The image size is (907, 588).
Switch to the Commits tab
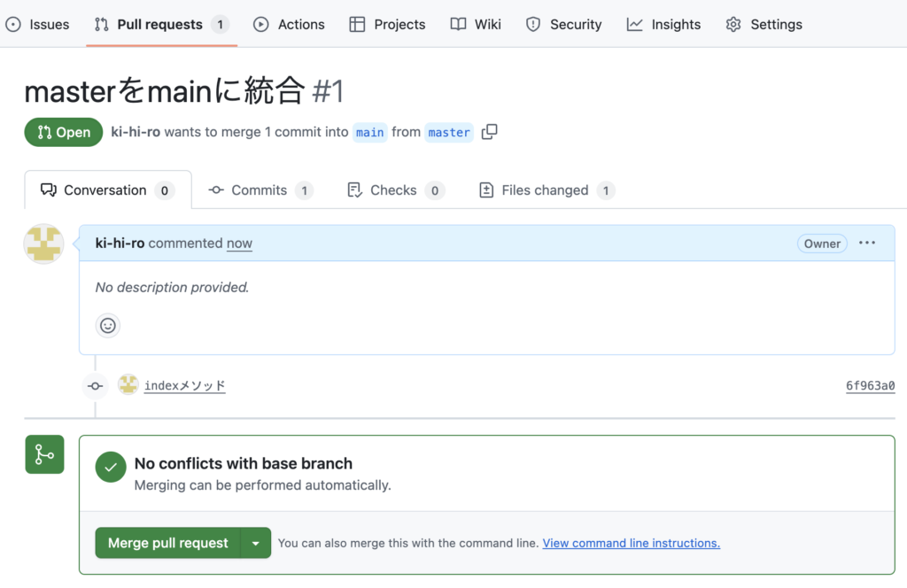[260, 190]
